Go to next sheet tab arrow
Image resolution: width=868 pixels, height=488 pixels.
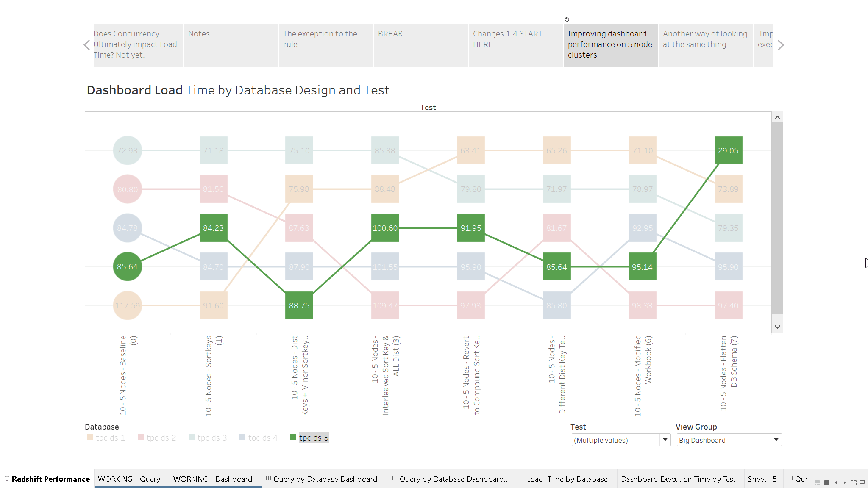(x=844, y=482)
